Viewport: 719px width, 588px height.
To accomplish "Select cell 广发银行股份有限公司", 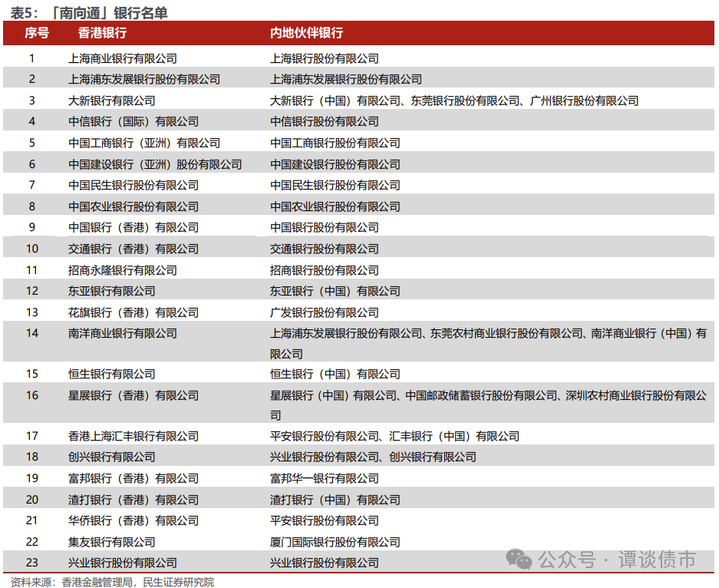I will click(324, 312).
